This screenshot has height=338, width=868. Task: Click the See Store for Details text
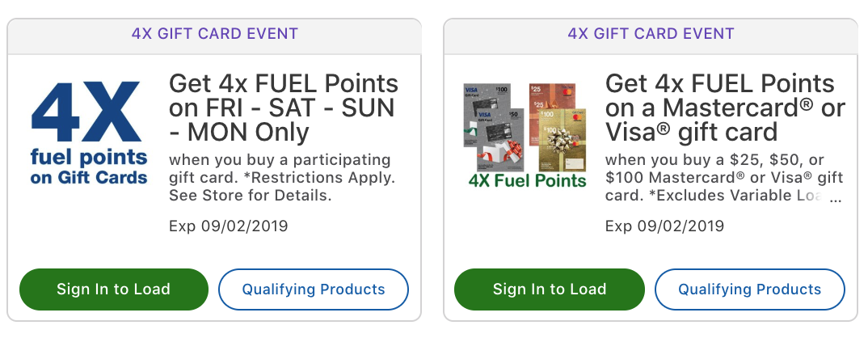[251, 196]
